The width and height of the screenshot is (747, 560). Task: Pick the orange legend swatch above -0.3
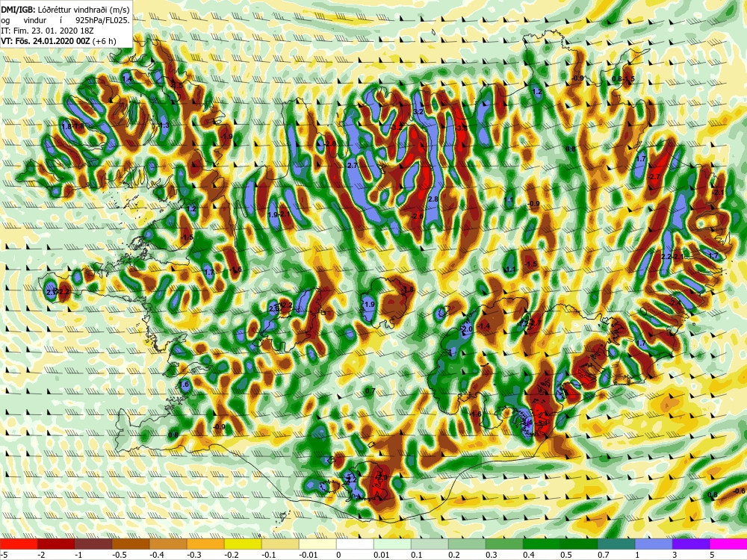(x=205, y=544)
